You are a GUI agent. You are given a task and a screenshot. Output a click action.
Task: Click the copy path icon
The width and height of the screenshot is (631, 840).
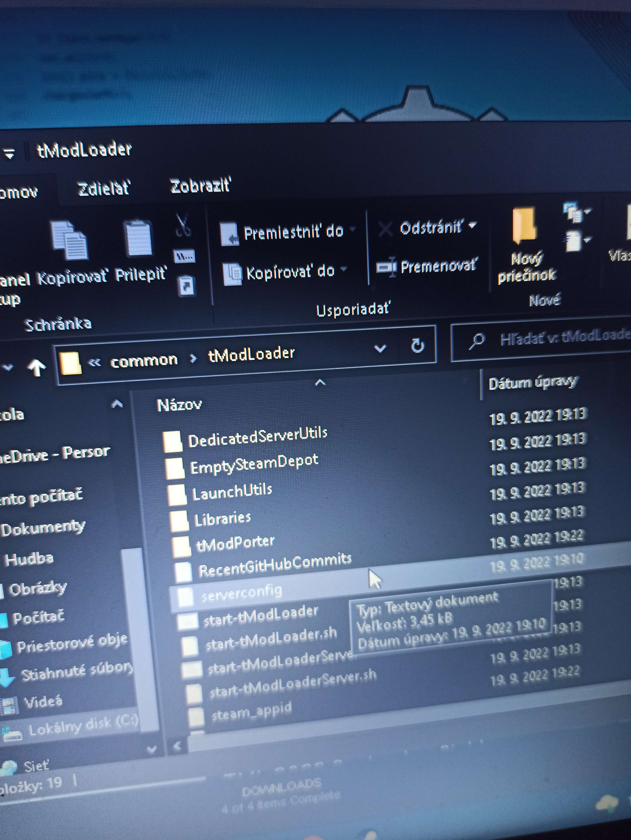(184, 257)
